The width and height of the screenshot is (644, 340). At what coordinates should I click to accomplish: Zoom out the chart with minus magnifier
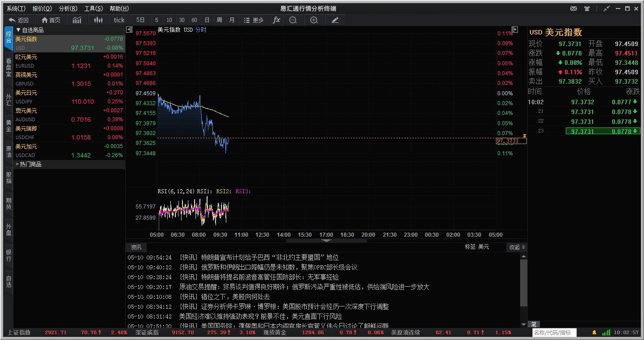(293, 20)
